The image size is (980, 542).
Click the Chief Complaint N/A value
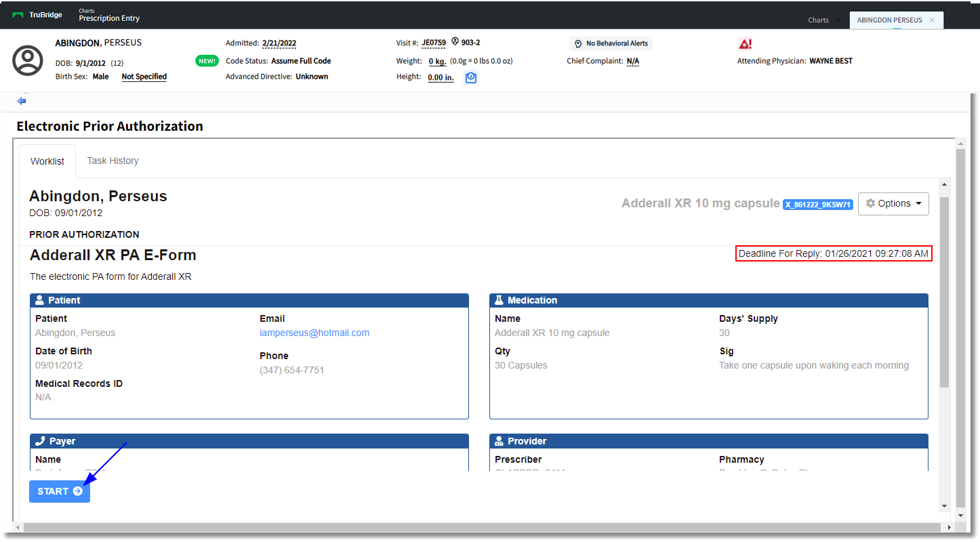[633, 61]
